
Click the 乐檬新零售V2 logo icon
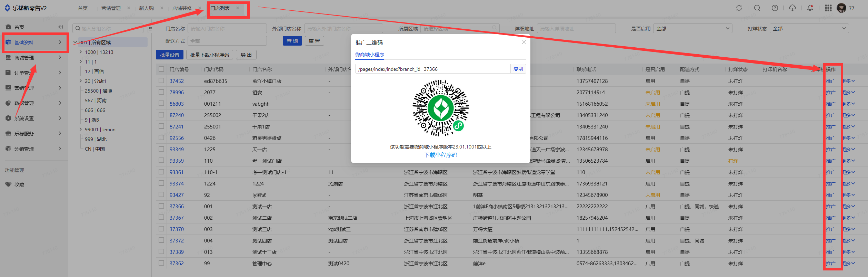tap(7, 8)
